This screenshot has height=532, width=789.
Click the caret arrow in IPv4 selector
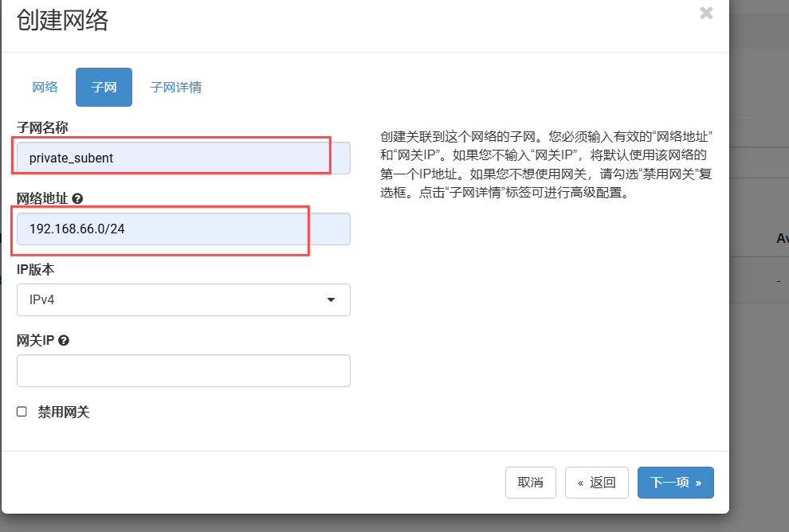click(x=331, y=300)
